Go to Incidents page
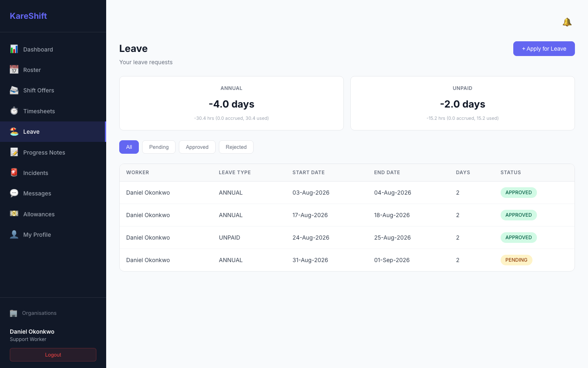Viewport: 588px width, 368px height. [x=53, y=173]
